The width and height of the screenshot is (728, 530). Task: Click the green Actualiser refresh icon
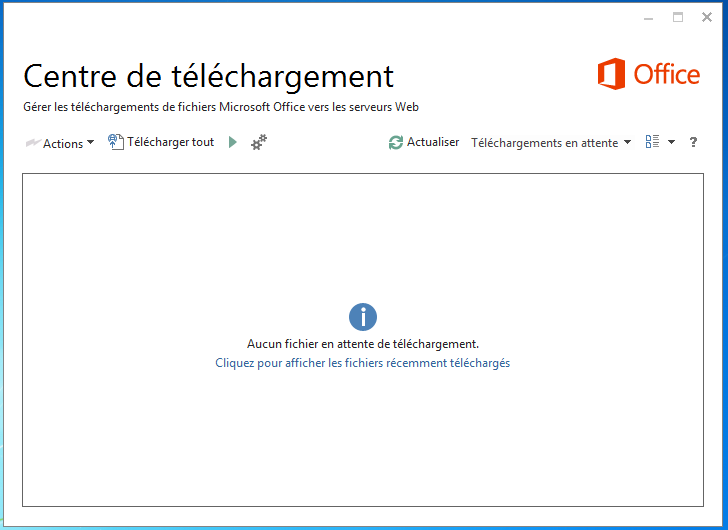click(x=396, y=143)
